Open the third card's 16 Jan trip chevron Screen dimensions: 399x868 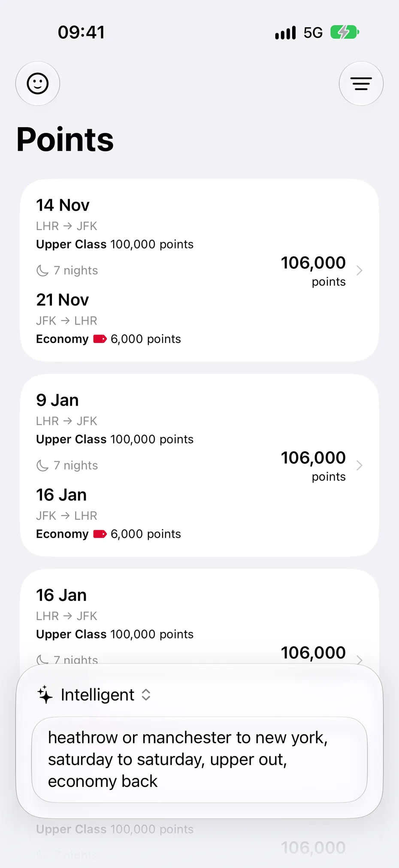(360, 659)
